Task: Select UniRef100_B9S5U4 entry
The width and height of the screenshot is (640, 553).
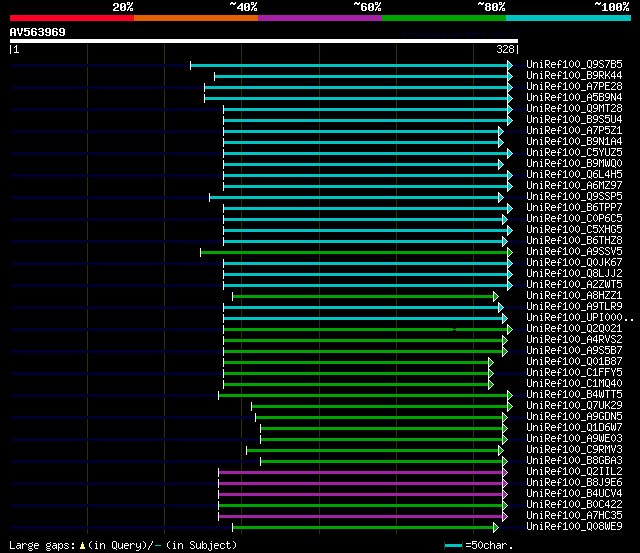Action: (574, 120)
